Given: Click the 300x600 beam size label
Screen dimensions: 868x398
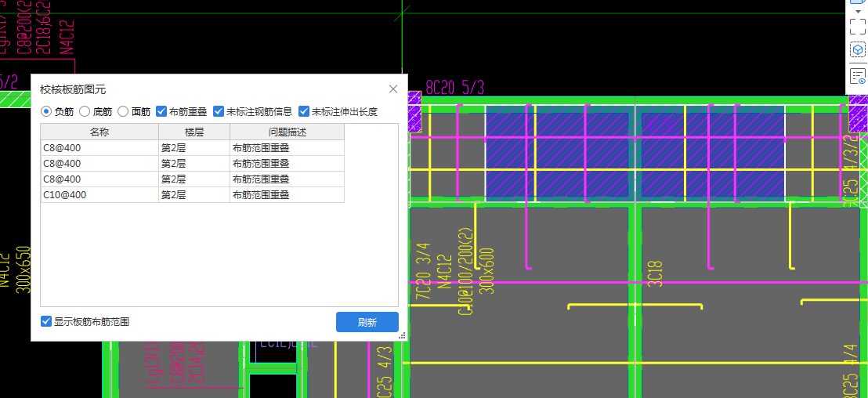Looking at the screenshot, I should (488, 270).
